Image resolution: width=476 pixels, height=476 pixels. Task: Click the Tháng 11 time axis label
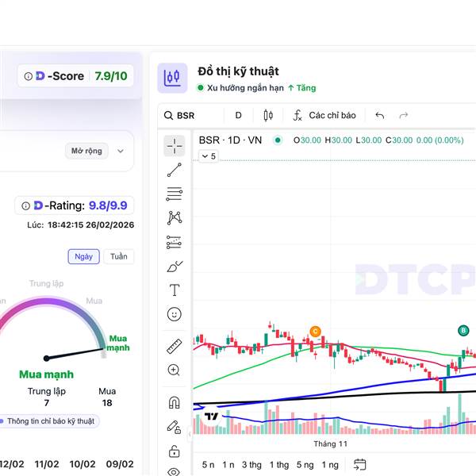(x=330, y=443)
